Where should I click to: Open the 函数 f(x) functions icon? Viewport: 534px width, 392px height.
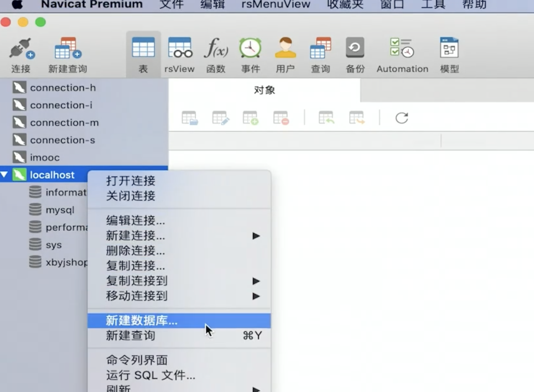[x=216, y=48]
